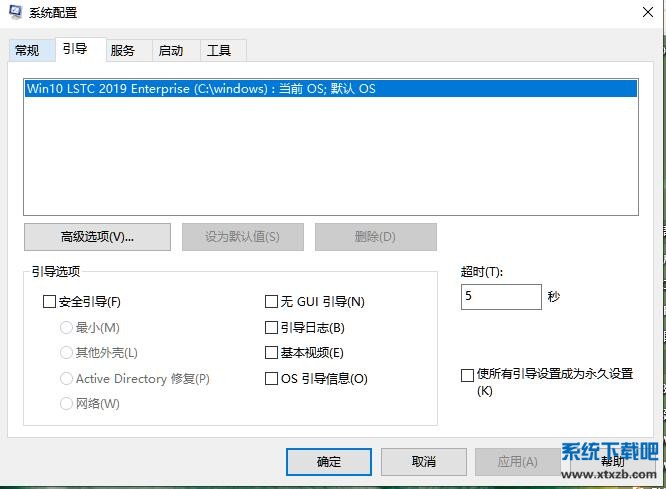
Task: Enable 使所有引导设置成为永久设置 checkbox
Action: pyautogui.click(x=467, y=375)
